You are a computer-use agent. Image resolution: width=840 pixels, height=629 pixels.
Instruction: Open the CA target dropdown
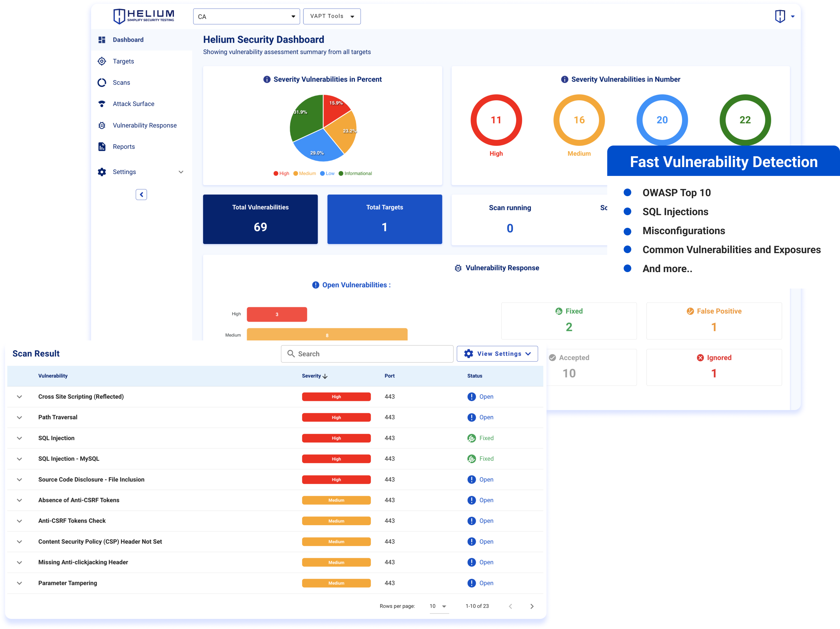(246, 16)
